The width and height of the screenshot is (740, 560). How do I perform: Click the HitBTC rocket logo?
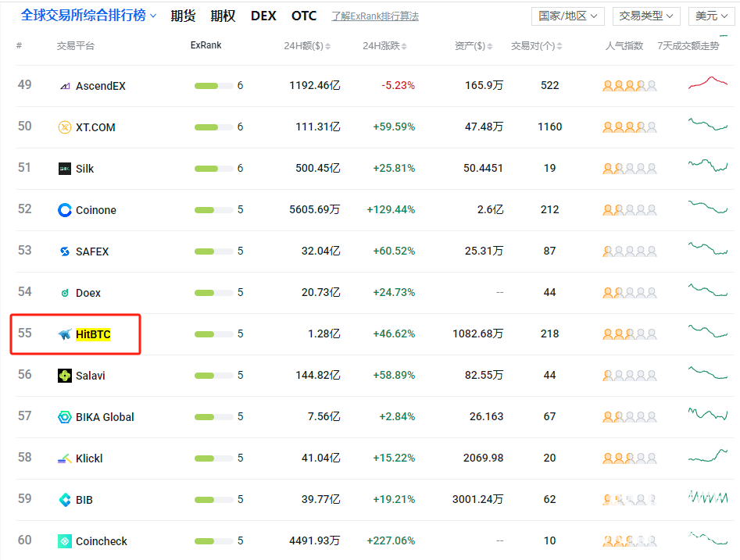66,334
